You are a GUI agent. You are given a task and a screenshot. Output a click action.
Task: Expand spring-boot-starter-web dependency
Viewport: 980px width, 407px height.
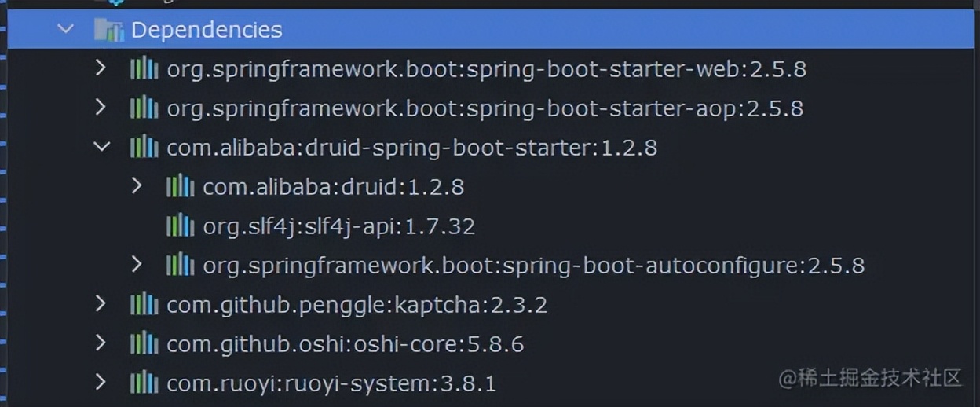pos(101,68)
